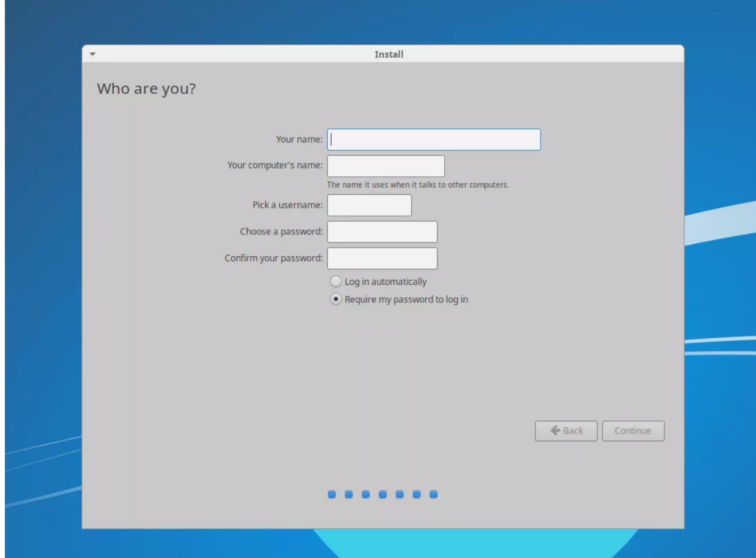Screen dimensions: 756x558
Task: Click the "Your name:" label
Action: coord(299,139)
